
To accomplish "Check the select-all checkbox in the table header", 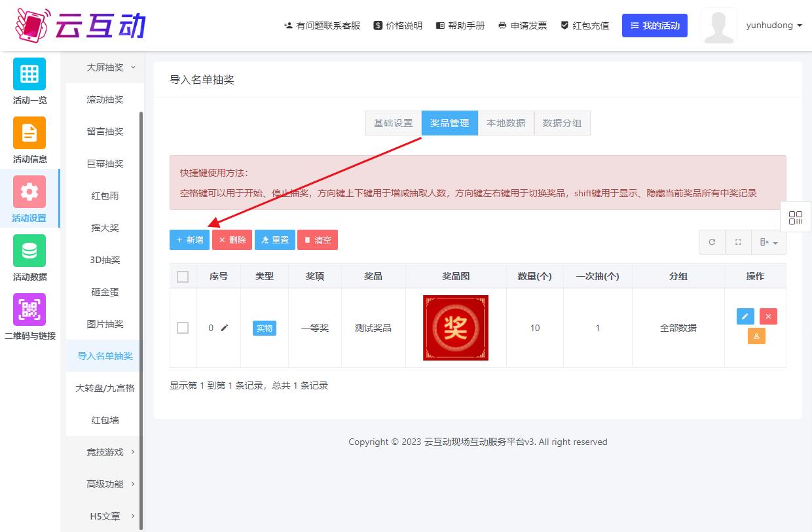I will tap(183, 275).
